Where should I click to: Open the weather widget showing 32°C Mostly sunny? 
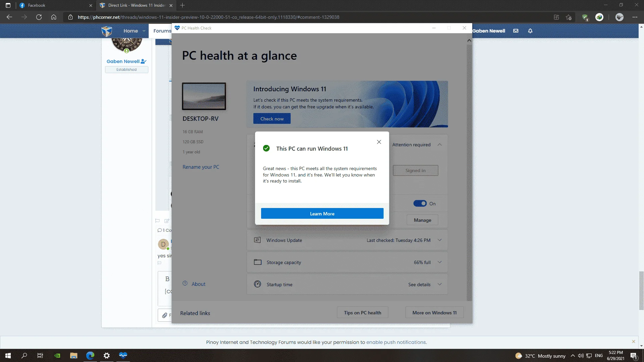point(541,356)
